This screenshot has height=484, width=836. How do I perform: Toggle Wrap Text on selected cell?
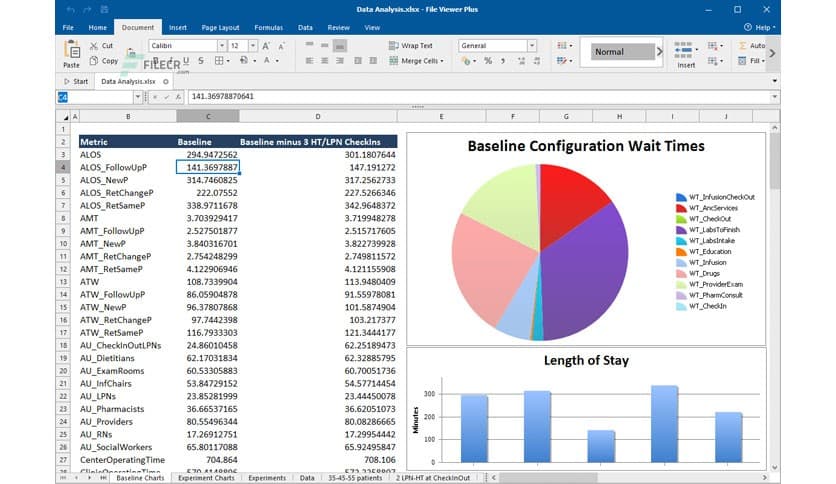410,46
